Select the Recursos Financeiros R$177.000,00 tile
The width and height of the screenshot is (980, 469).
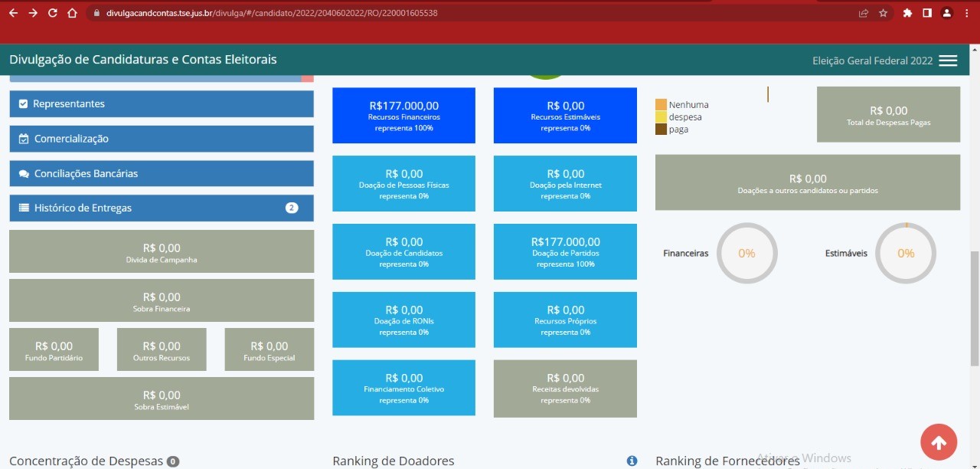click(x=403, y=116)
